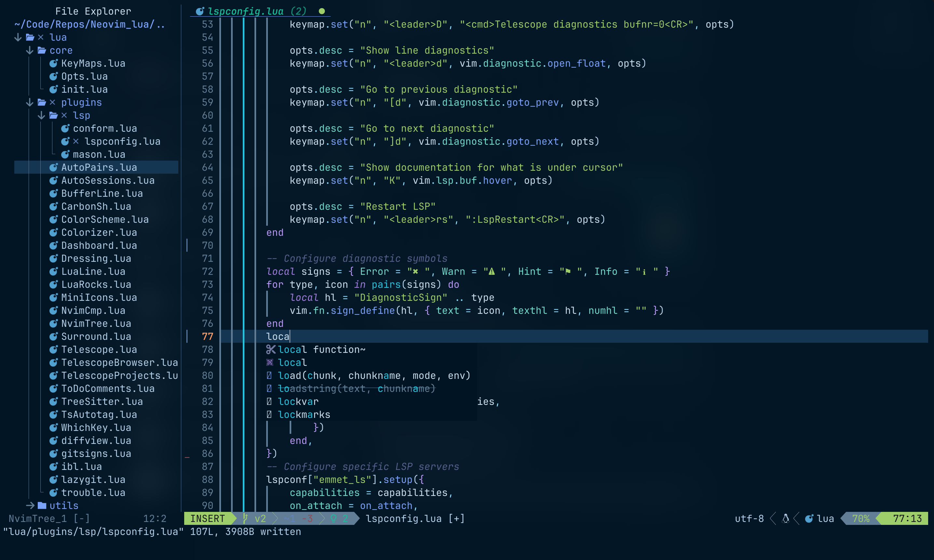This screenshot has width=934, height=560.
Task: Click the snippet scissors icon in completion menu
Action: tap(270, 350)
